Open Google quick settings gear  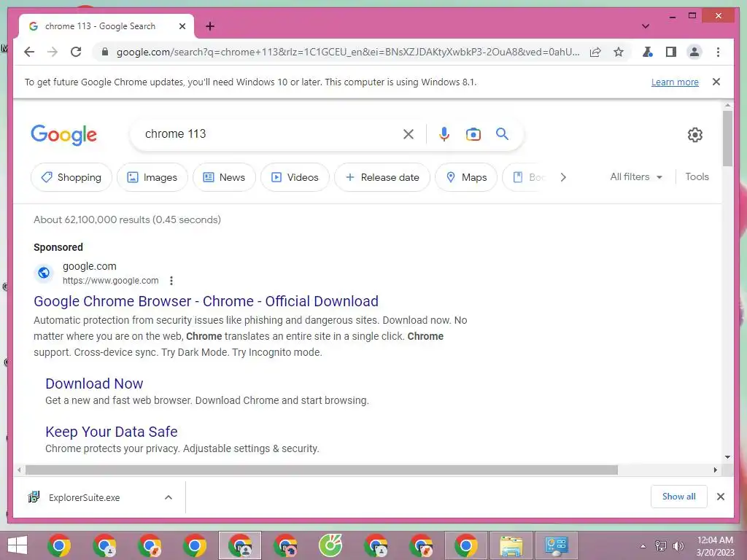point(695,135)
